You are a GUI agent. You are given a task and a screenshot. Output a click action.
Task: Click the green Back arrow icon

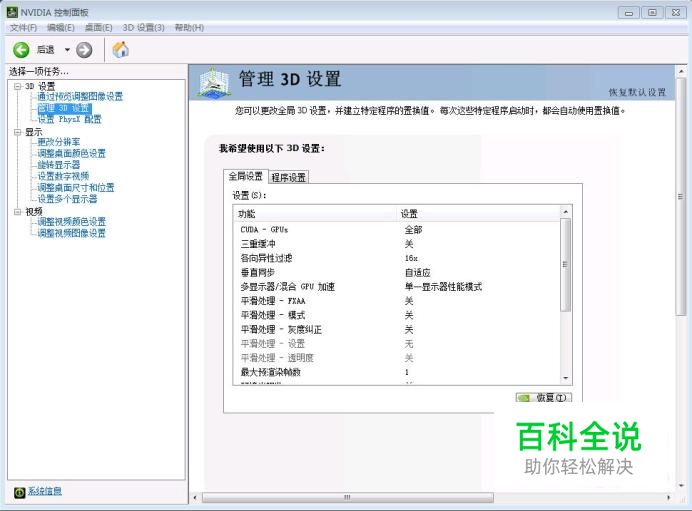pos(21,50)
